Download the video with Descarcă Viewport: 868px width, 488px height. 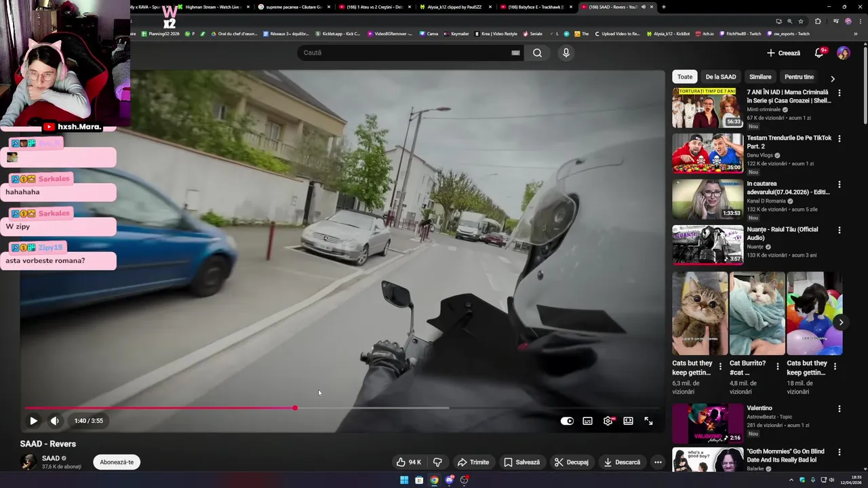pyautogui.click(x=622, y=462)
